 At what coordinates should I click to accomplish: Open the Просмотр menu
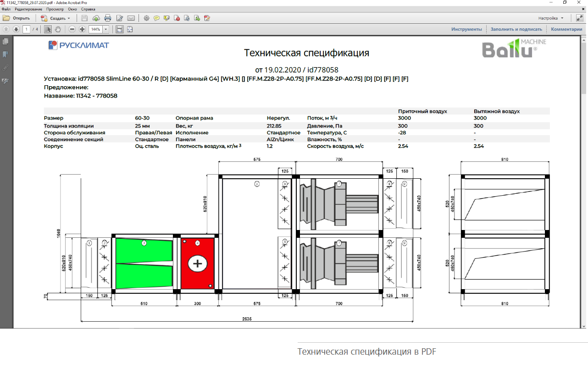point(55,9)
